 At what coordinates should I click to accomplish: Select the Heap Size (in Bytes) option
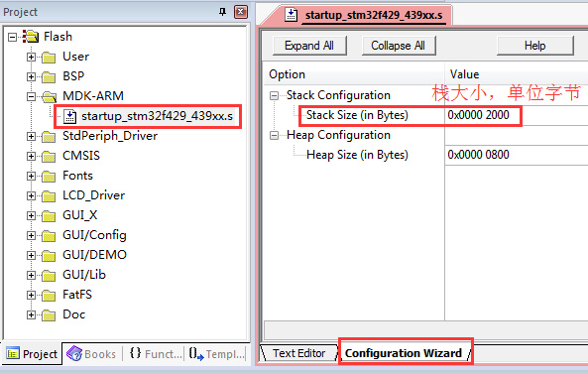[357, 155]
